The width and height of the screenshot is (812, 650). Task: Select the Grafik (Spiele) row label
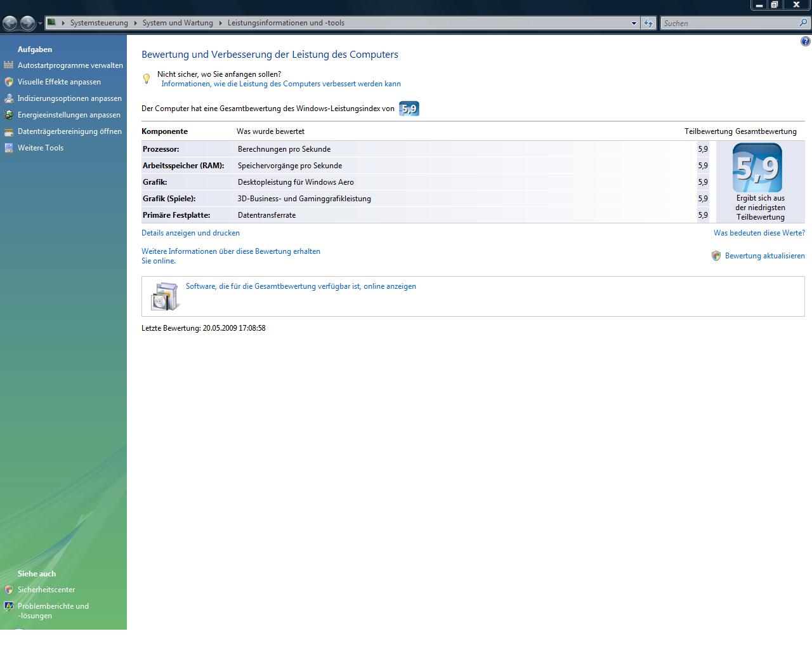[x=169, y=199]
